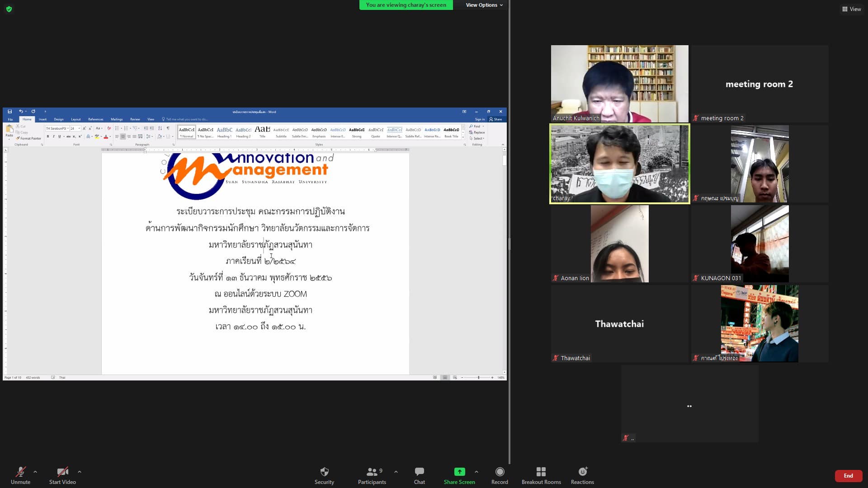Unmute the microphone
868x488 pixels.
click(x=21, y=475)
